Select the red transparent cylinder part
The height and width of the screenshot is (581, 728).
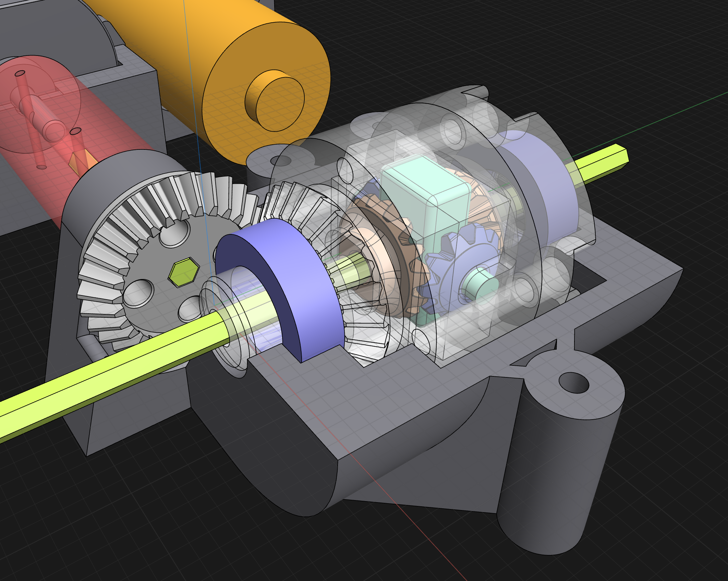113,137
